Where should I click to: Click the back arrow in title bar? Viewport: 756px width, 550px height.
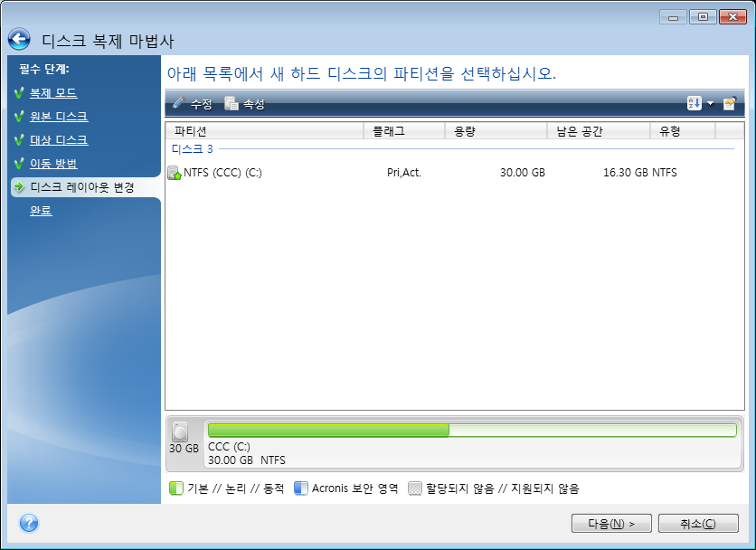tap(20, 40)
